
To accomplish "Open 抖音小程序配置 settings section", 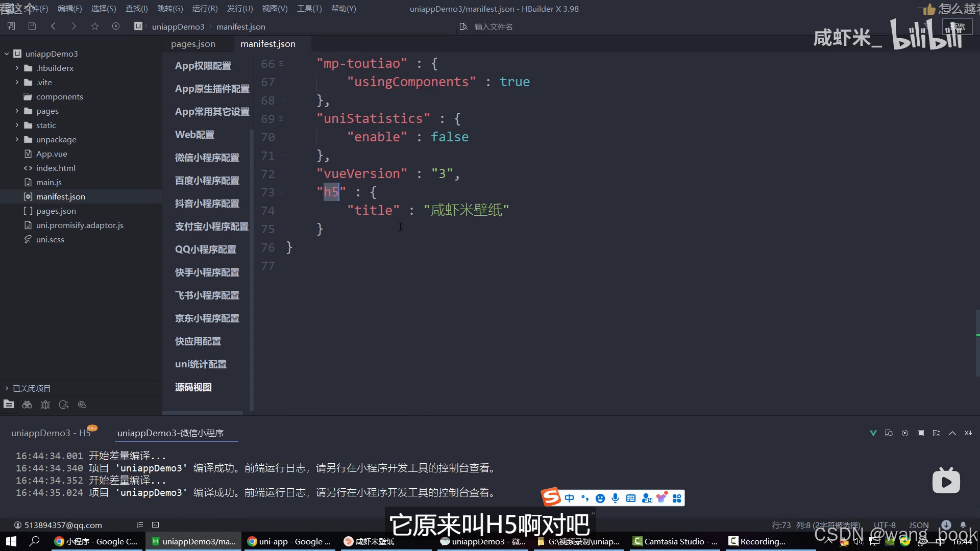I will [207, 204].
